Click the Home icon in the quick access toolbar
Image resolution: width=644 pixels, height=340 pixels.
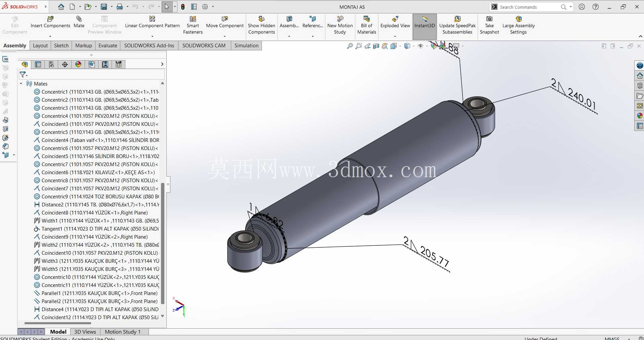point(61,7)
